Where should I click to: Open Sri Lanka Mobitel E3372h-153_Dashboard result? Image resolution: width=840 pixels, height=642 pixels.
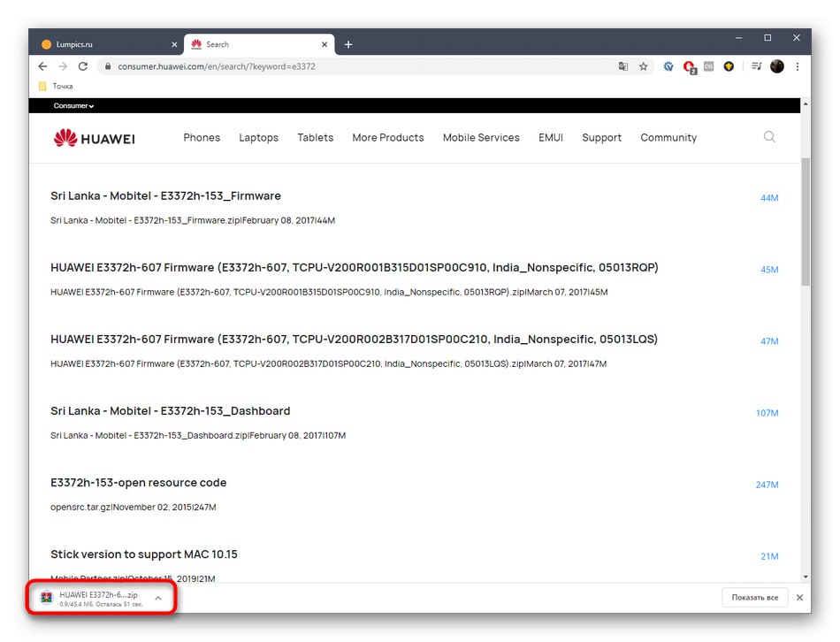[x=171, y=411]
